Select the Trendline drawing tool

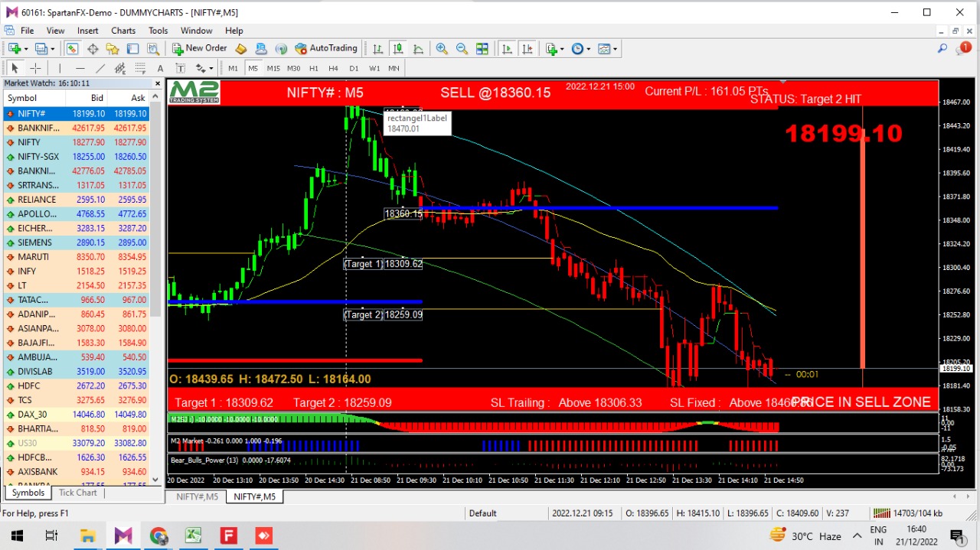pos(100,68)
